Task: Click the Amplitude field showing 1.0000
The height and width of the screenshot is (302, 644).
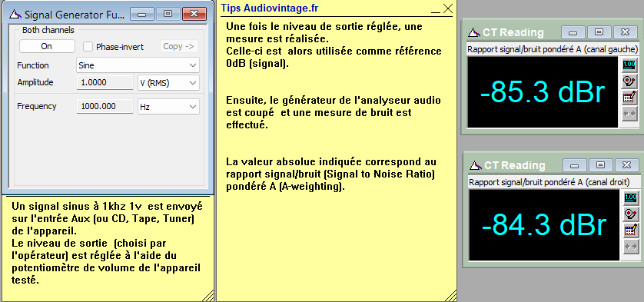Action: coord(105,82)
